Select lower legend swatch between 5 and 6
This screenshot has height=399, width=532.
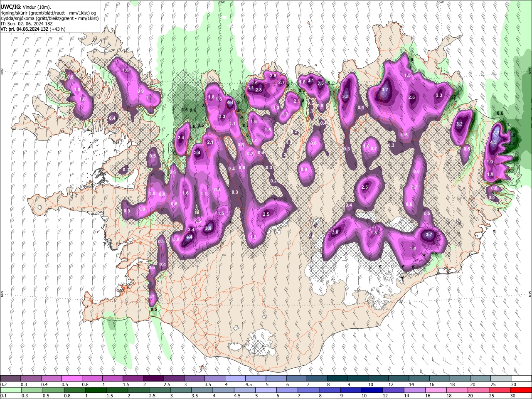tap(266, 390)
